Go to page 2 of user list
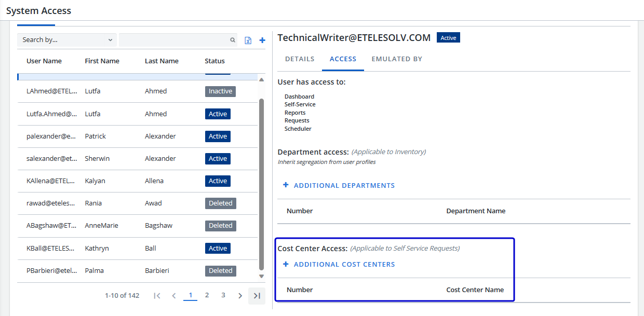Image resolution: width=644 pixels, height=316 pixels. (207, 295)
